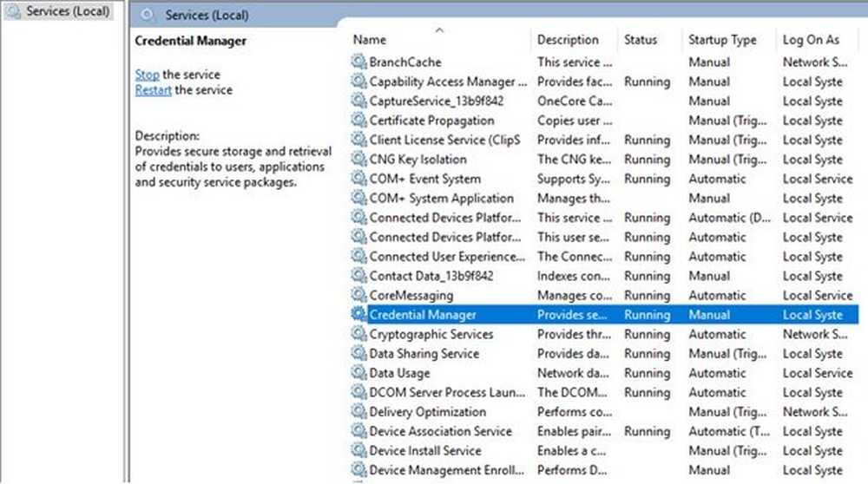The image size is (868, 484).
Task: Click the Services (Local) header panel icon
Action: click(x=148, y=15)
